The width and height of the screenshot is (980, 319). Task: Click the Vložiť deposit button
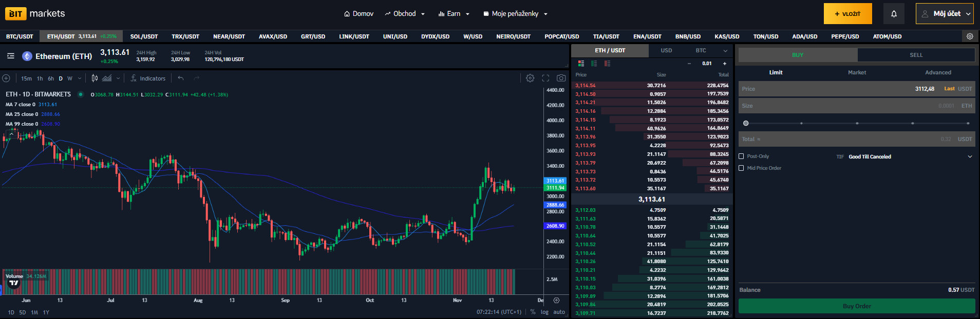[847, 14]
